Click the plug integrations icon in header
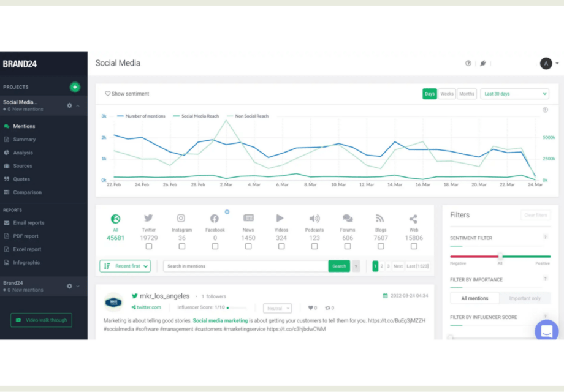 coord(483,63)
